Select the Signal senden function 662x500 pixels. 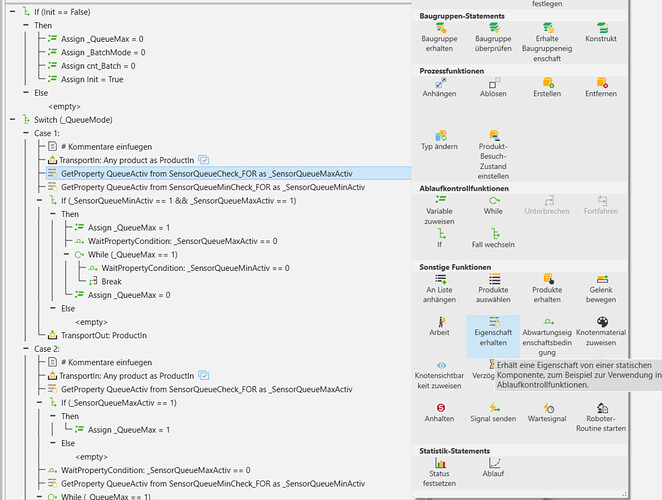(x=494, y=408)
